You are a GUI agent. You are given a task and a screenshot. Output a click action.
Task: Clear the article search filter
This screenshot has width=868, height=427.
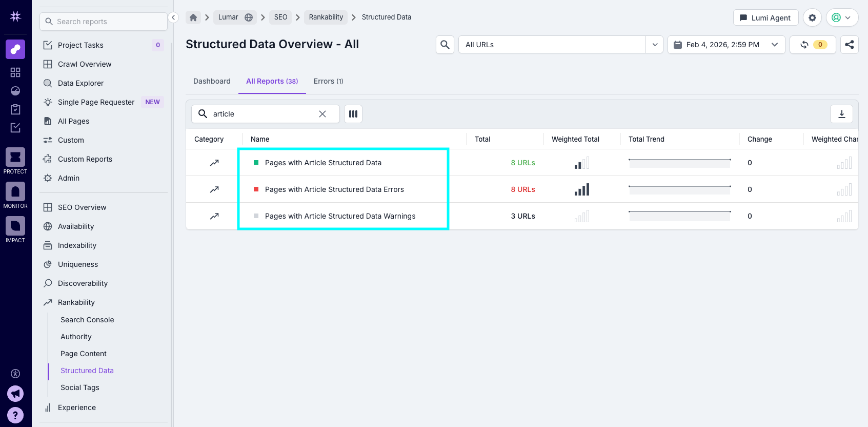pyautogui.click(x=322, y=114)
